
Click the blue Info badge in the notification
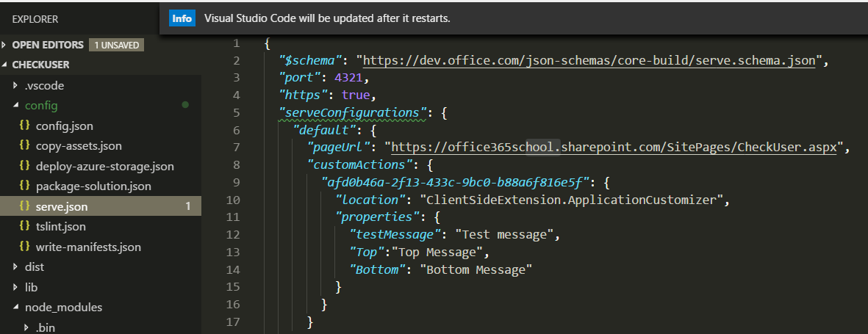pos(182,18)
